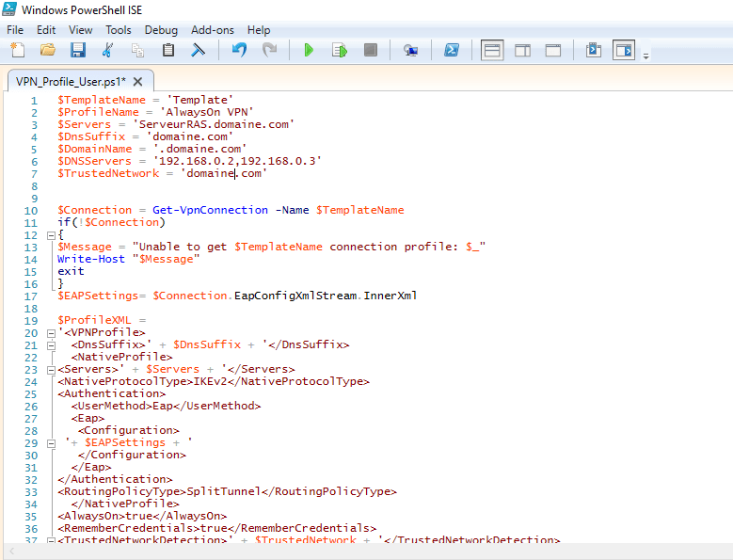The height and width of the screenshot is (560, 733).
Task: Run selection icon in toolbar
Action: (340, 50)
